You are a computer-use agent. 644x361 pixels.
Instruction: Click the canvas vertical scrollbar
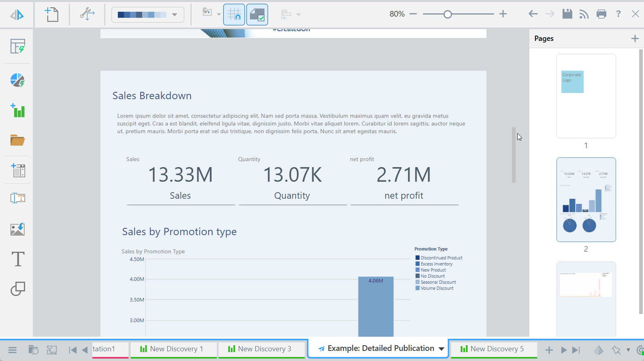coord(514,155)
